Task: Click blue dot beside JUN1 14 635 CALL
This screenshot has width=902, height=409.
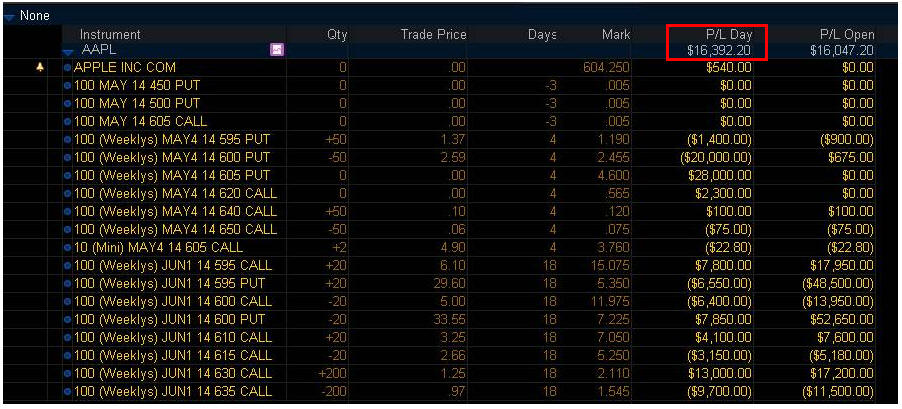Action: (x=68, y=391)
